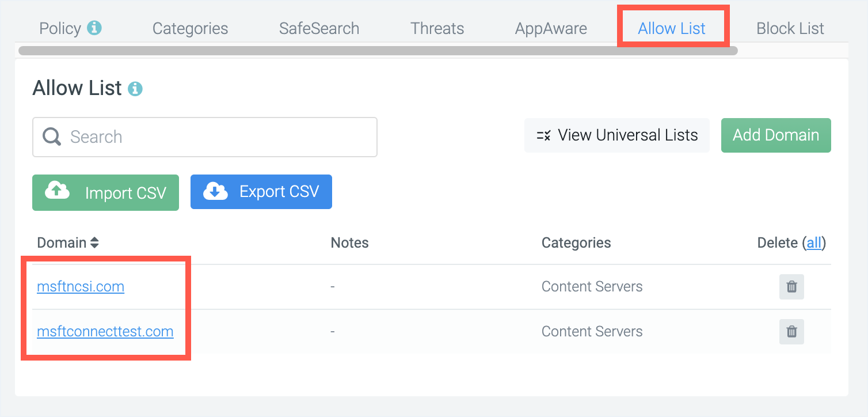Open the SafeSearch tab
This screenshot has height=417, width=868.
pos(319,28)
